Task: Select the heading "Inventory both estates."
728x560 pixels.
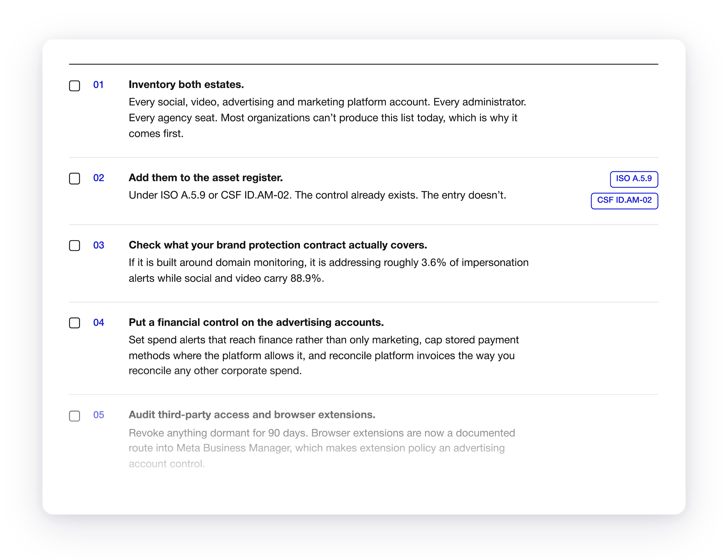Action: [186, 85]
